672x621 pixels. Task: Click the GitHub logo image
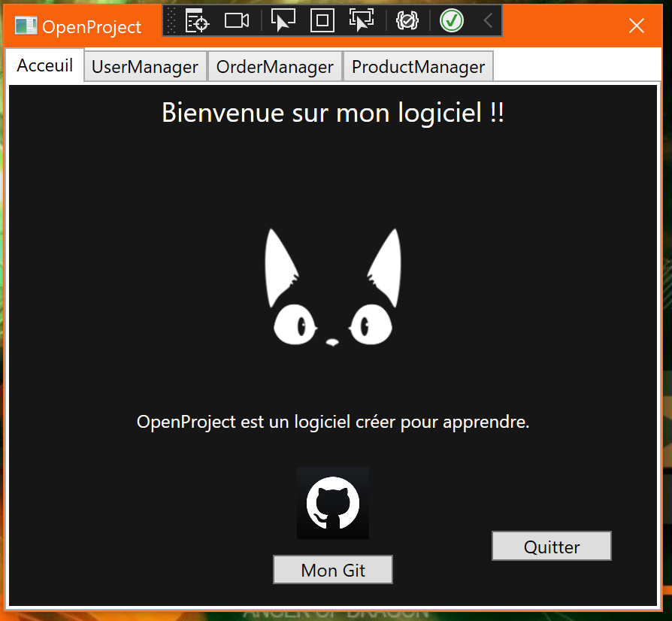pyautogui.click(x=332, y=502)
